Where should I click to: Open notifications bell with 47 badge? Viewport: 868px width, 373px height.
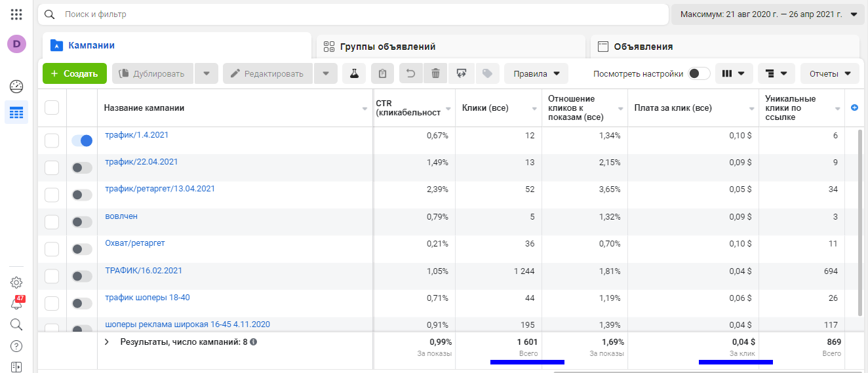click(16, 304)
